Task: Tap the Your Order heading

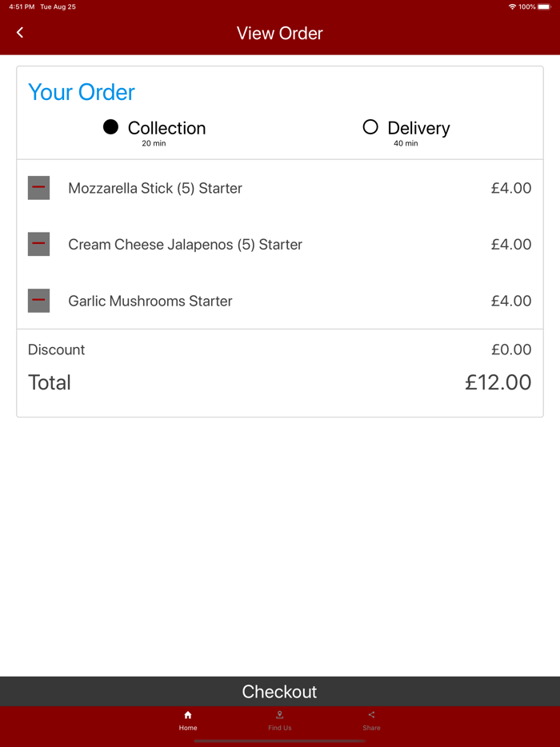Action: pyautogui.click(x=82, y=92)
